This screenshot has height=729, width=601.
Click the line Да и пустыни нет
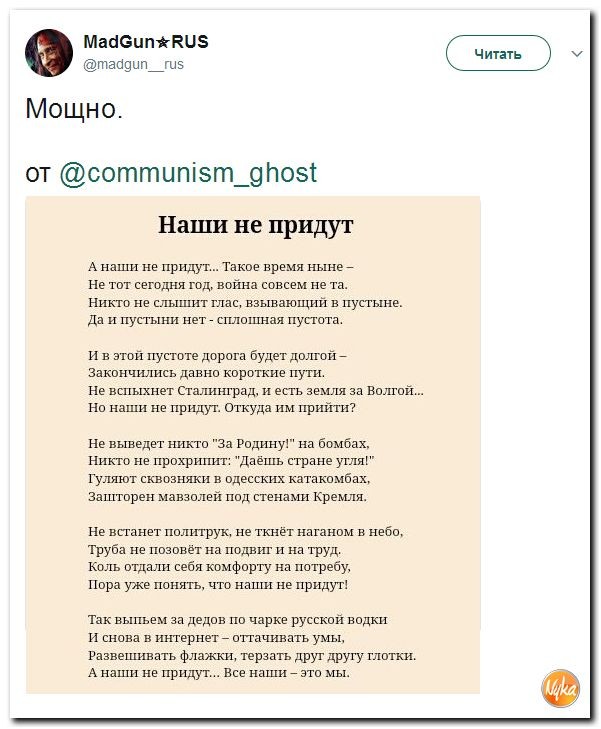pyautogui.click(x=215, y=320)
